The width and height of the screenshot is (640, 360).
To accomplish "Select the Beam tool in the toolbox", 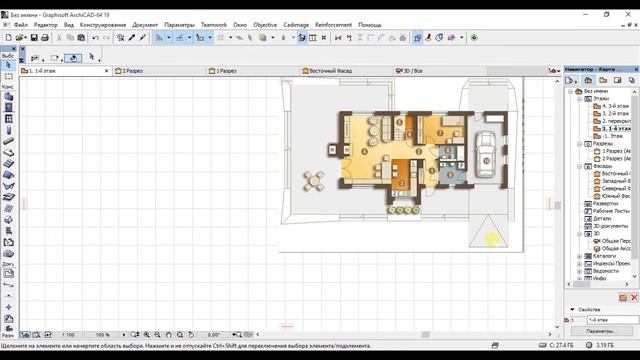I will coord(8,141).
